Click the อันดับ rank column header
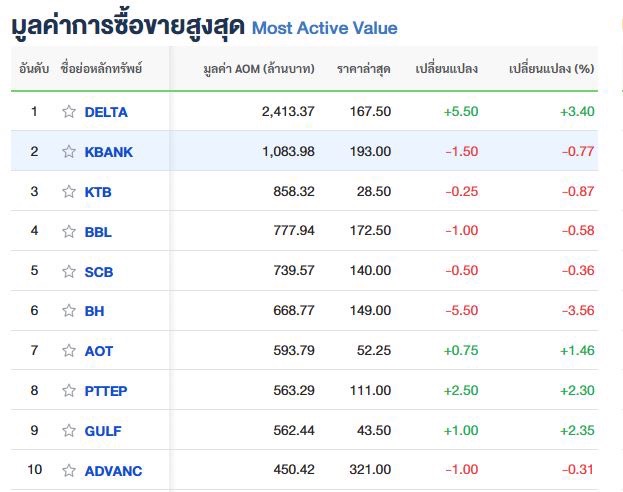 [34, 69]
